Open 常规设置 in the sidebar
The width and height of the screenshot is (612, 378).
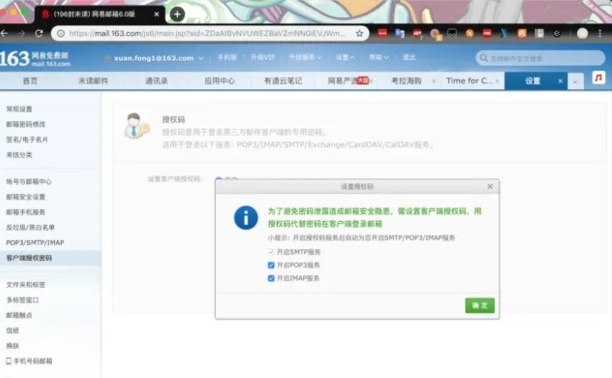(x=19, y=109)
